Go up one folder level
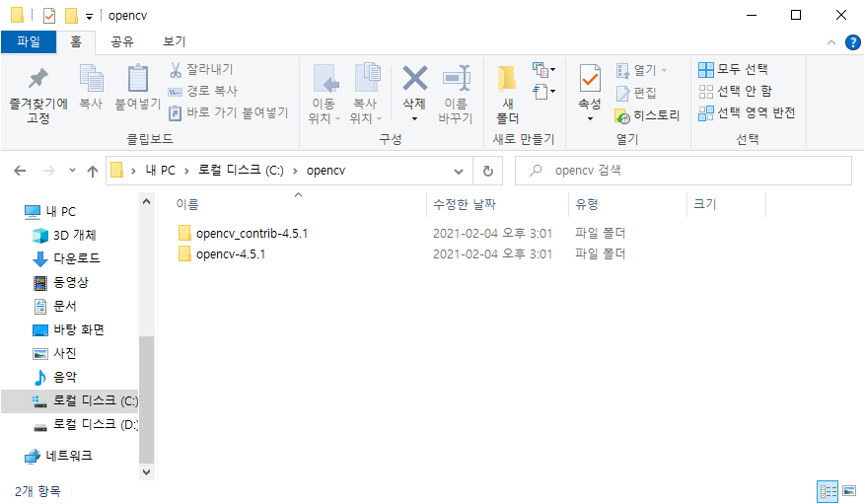The image size is (865, 504). (93, 171)
